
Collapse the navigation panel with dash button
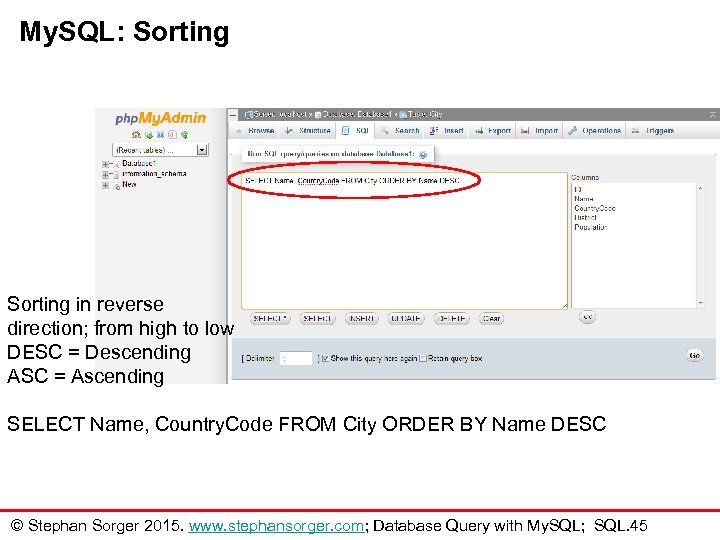[x=233, y=114]
